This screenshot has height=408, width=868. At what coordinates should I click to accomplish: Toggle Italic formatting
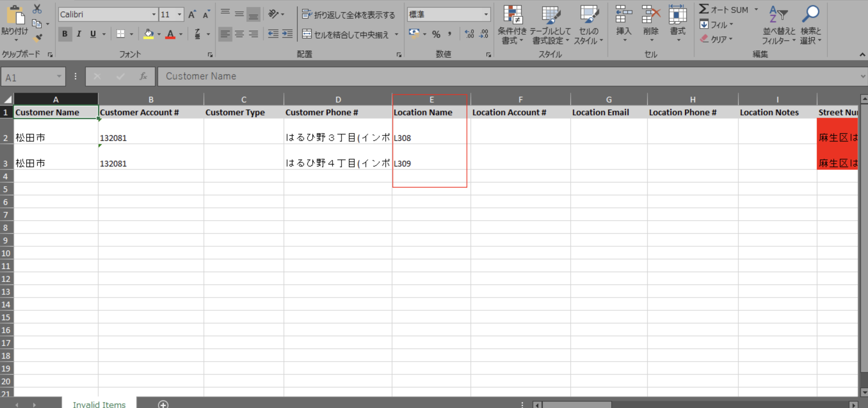(79, 34)
